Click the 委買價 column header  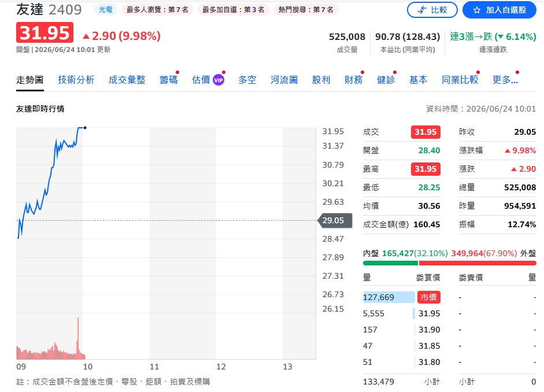coord(428,278)
